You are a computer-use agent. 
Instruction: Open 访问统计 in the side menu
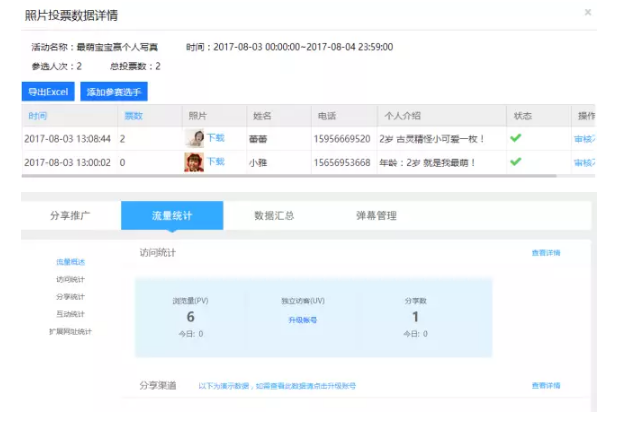[x=70, y=279]
